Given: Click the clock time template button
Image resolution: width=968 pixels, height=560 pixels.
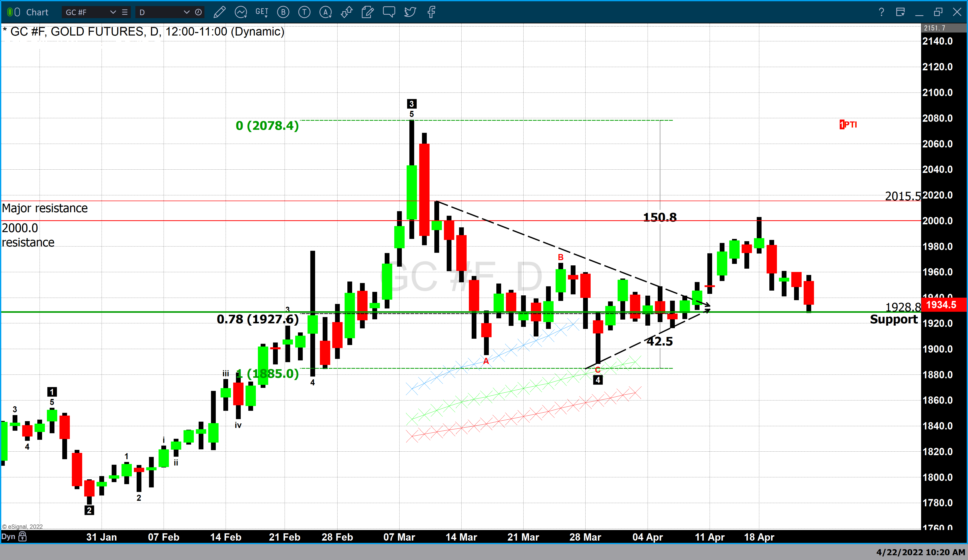Looking at the screenshot, I should [198, 12].
